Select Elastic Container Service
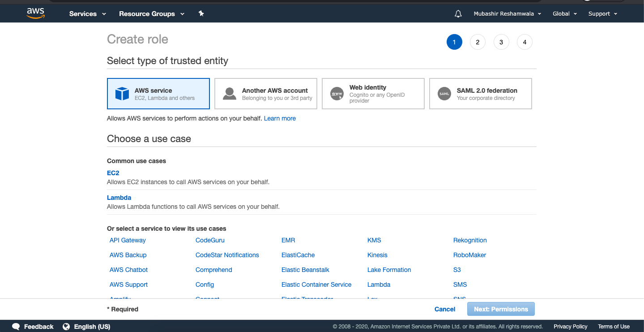Image resolution: width=644 pixels, height=332 pixels. click(x=316, y=285)
